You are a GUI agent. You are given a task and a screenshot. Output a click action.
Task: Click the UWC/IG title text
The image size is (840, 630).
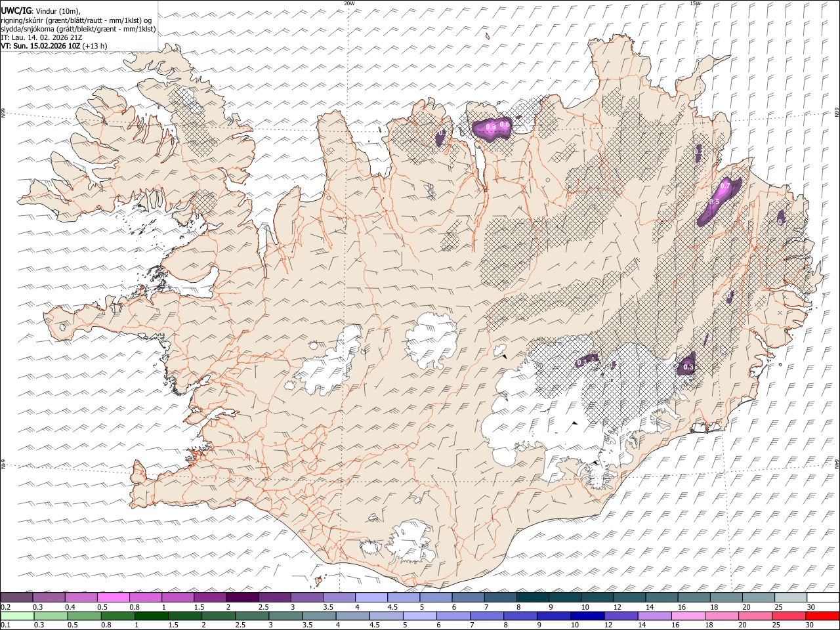click(x=16, y=11)
